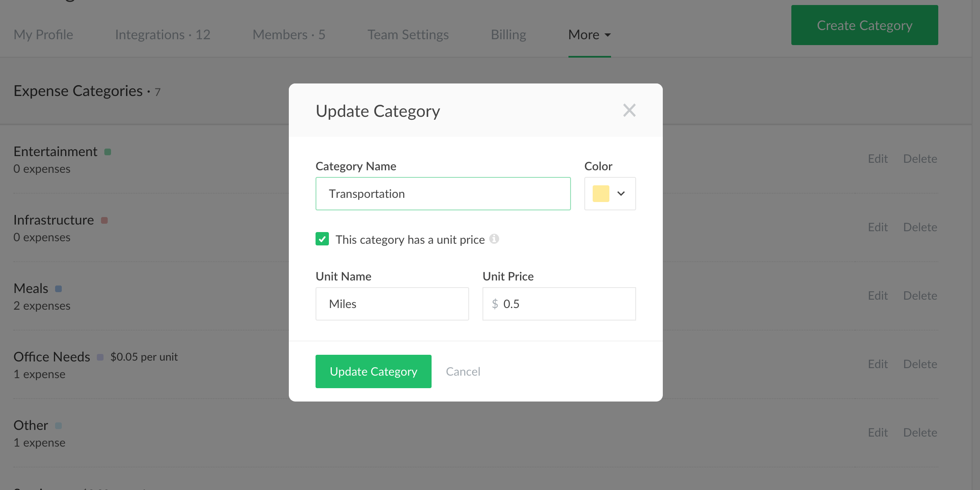Click the close X icon on dialog
980x490 pixels.
click(629, 110)
